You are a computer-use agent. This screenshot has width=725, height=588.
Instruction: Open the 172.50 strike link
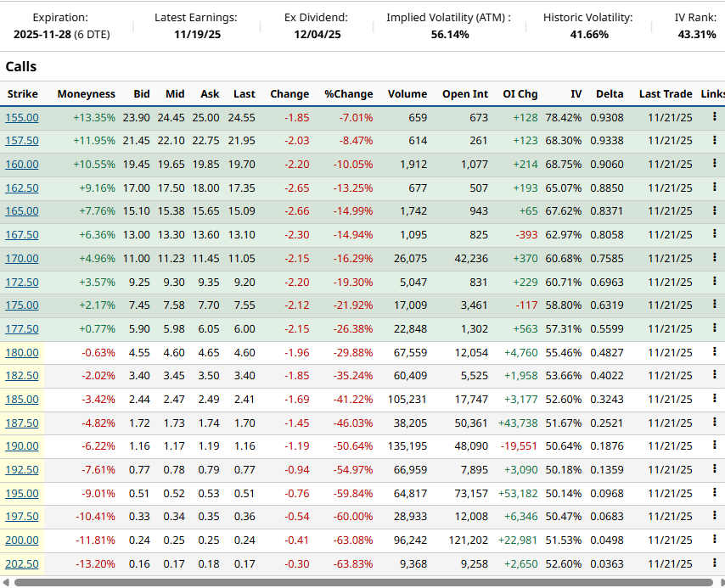point(22,282)
